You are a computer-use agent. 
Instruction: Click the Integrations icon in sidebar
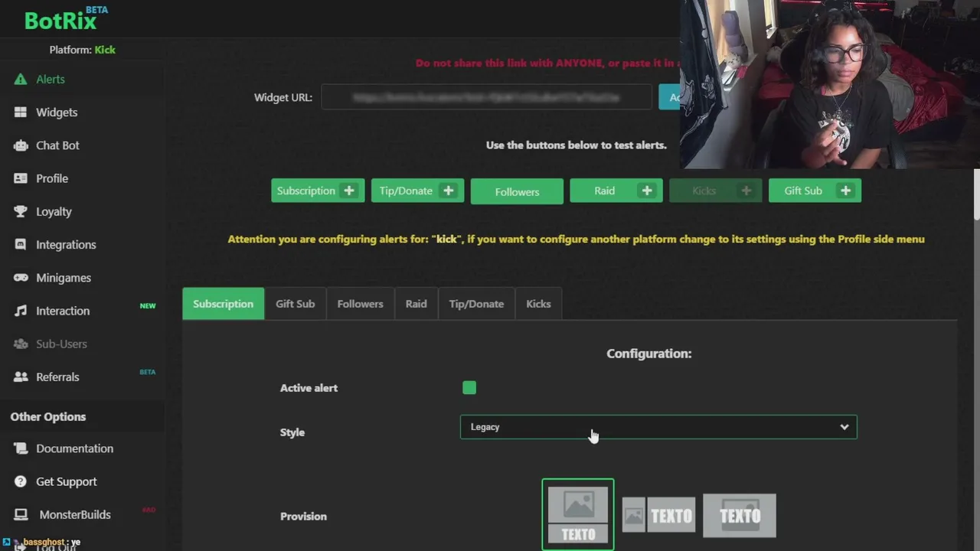21,245
